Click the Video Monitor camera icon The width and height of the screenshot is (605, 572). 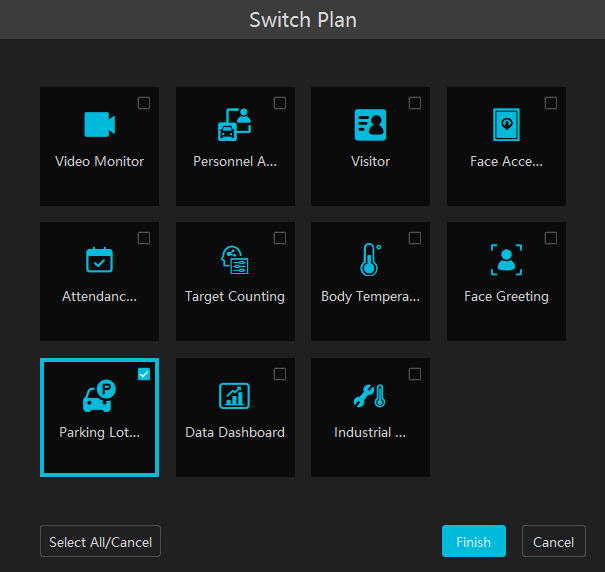point(99,124)
